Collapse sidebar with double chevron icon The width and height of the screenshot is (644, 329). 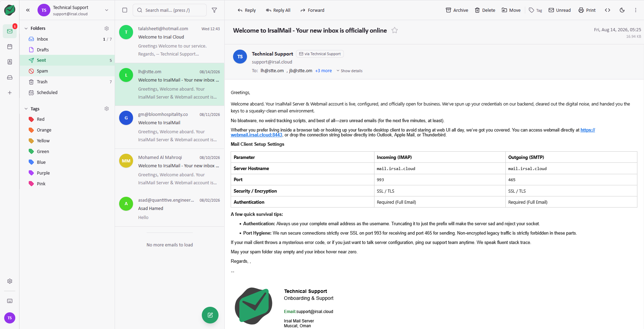[28, 10]
